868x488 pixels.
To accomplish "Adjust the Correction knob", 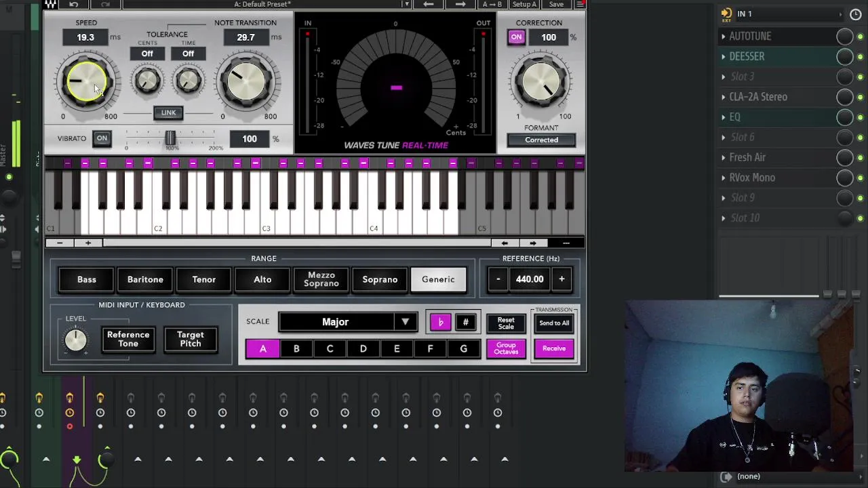I will (x=541, y=81).
